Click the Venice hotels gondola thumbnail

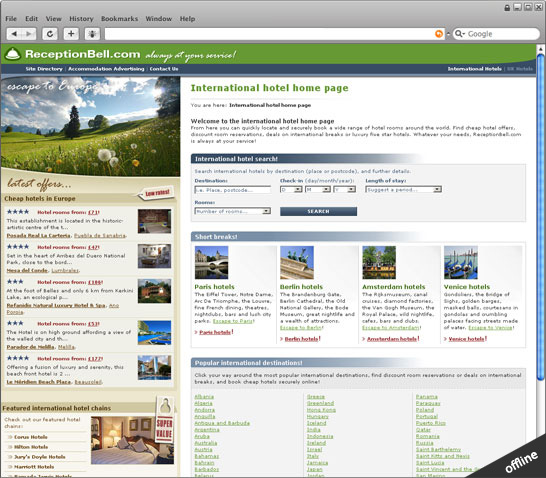(x=461, y=262)
